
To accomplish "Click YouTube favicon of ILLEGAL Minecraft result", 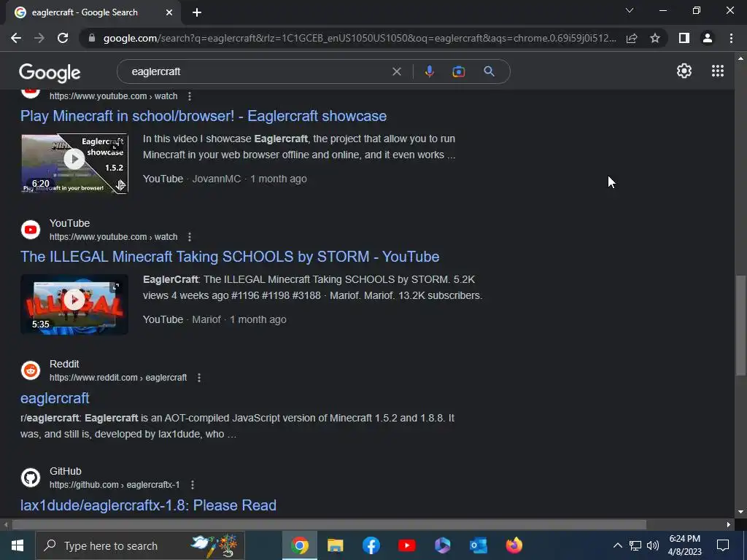I will click(x=31, y=230).
